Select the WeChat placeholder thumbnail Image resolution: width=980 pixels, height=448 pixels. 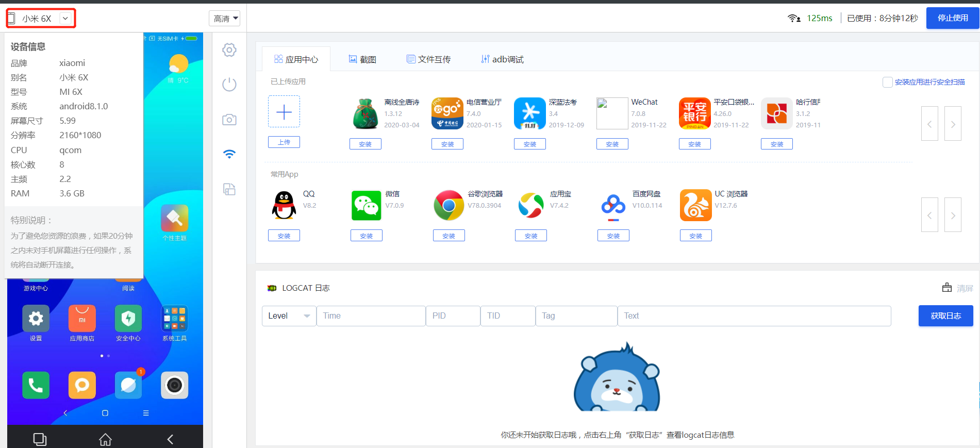(612, 113)
